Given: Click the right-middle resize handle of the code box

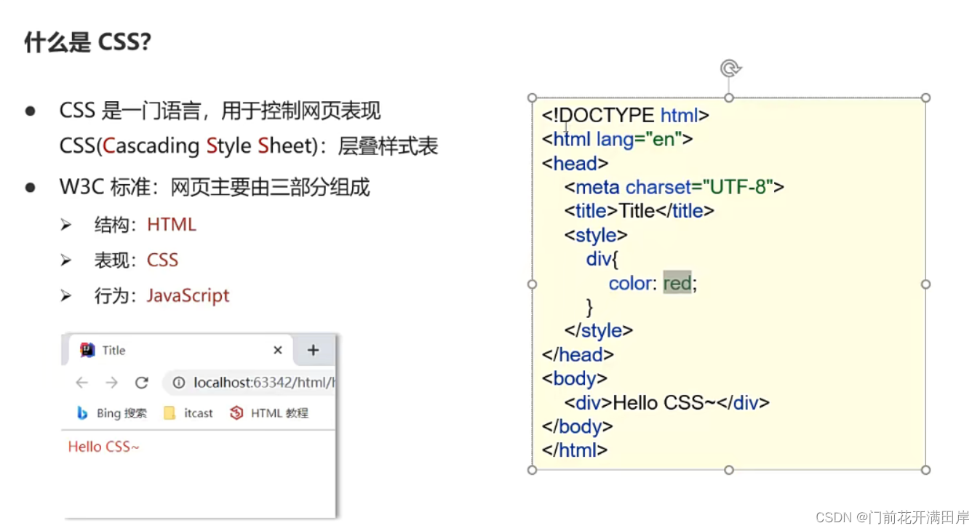Looking at the screenshot, I should (x=925, y=284).
